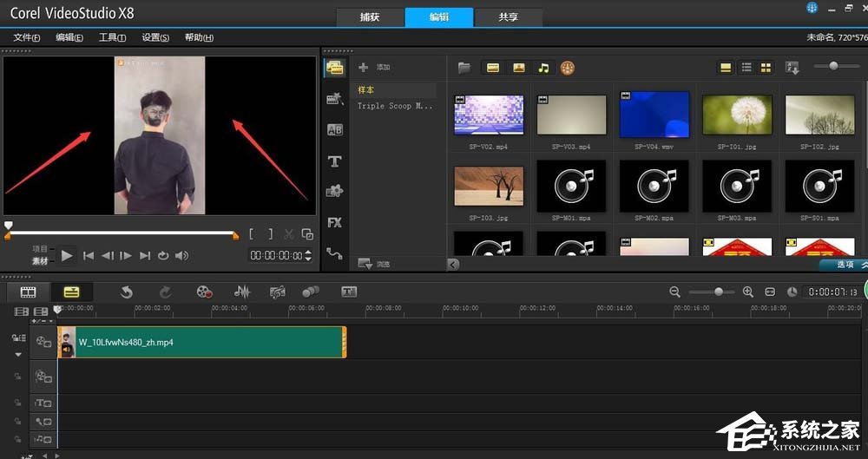Open the Transition panel in library sidebar

coord(334,130)
